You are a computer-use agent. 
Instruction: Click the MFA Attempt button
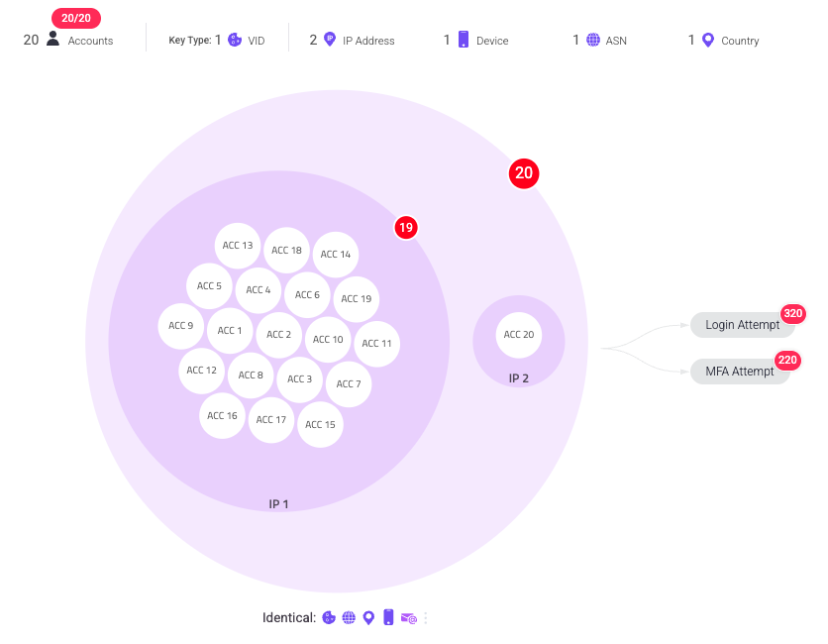pyautogui.click(x=739, y=372)
